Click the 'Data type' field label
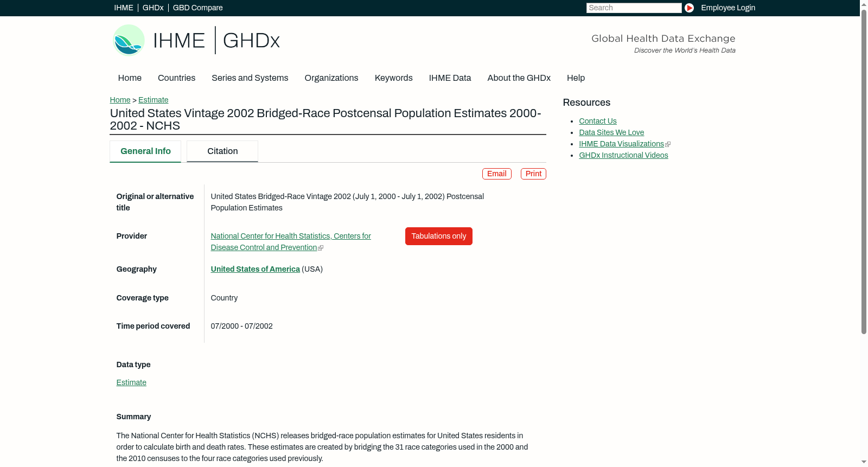This screenshot has height=467, width=868. pos(133,364)
